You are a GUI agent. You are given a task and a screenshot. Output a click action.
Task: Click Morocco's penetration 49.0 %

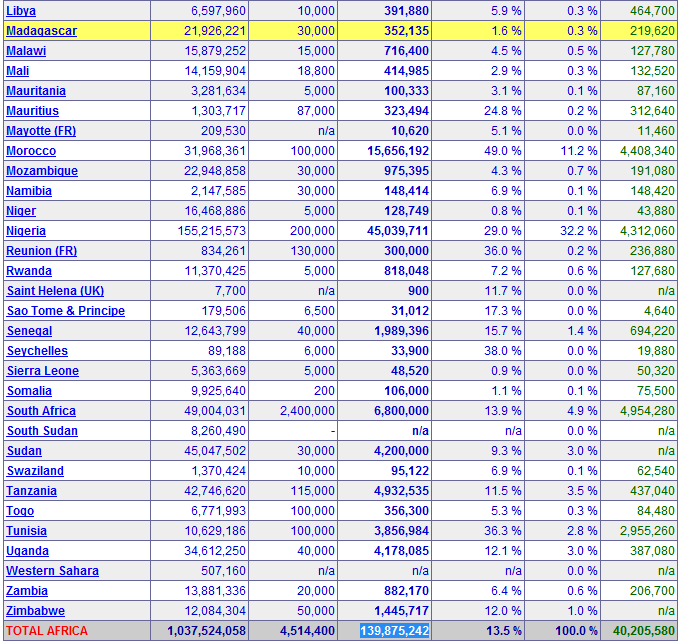pyautogui.click(x=503, y=151)
